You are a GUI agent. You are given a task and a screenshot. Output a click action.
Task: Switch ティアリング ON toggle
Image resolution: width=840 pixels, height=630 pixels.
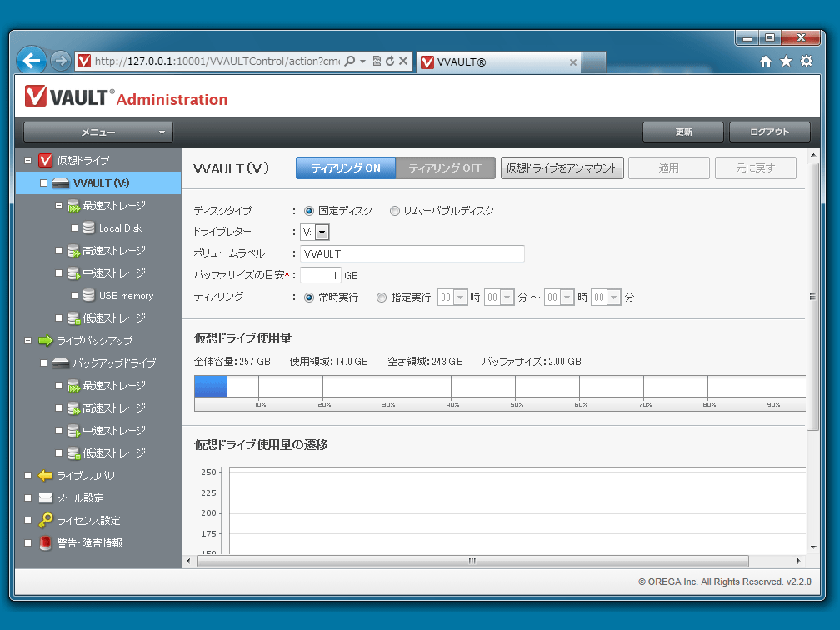(x=346, y=168)
